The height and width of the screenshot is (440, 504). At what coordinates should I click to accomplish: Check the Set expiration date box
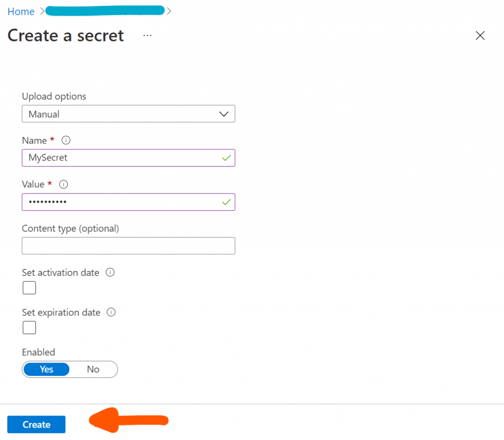[x=29, y=327]
